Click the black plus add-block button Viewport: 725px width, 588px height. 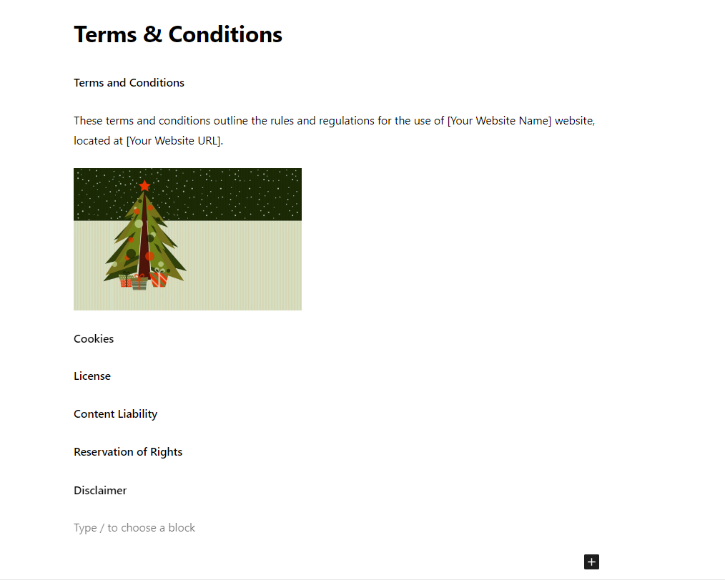click(x=591, y=562)
